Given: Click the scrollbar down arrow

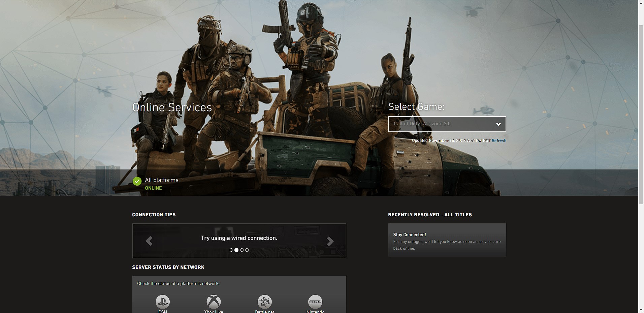Looking at the screenshot, I should pyautogui.click(x=641, y=310).
